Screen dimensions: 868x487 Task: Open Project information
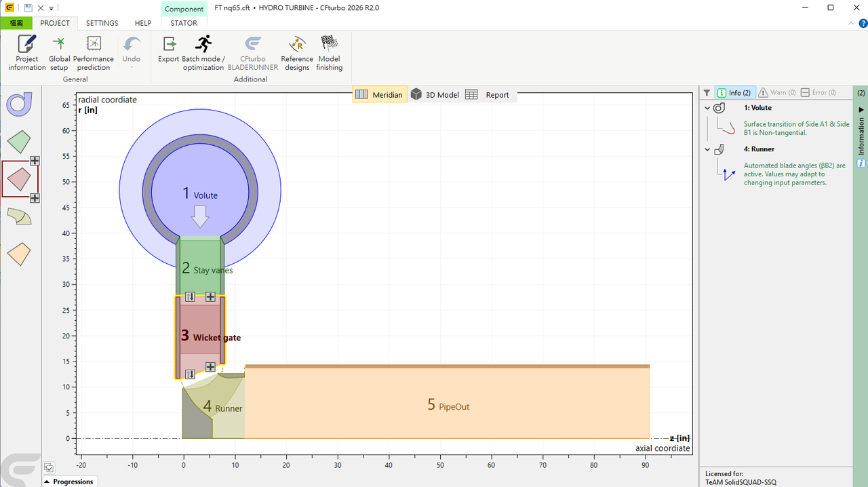(x=27, y=52)
